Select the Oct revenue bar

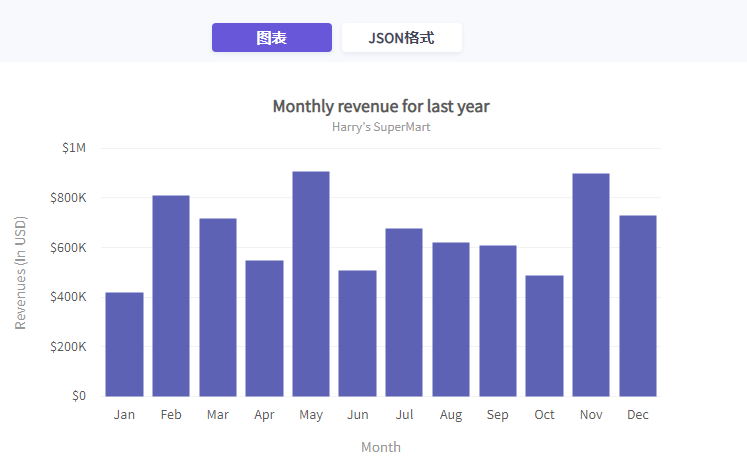pos(544,336)
